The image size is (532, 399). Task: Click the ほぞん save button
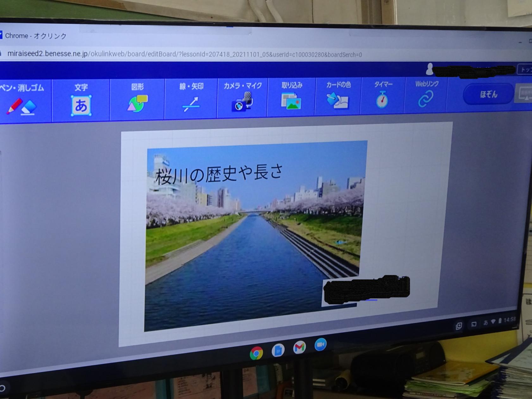(488, 94)
